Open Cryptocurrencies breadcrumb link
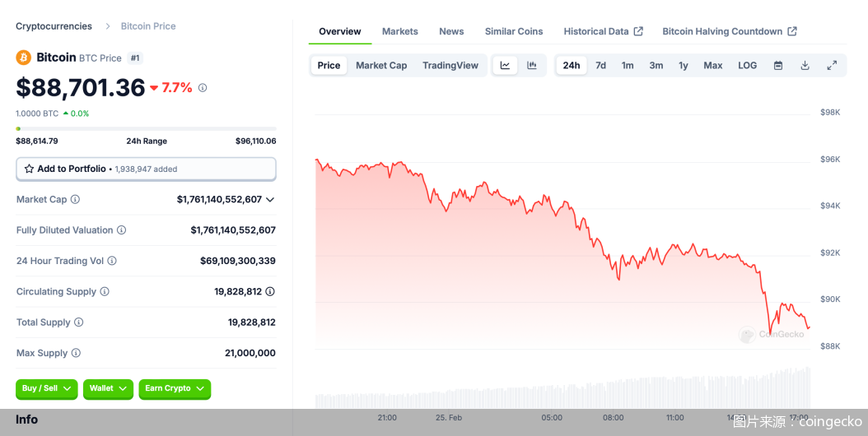 click(54, 26)
